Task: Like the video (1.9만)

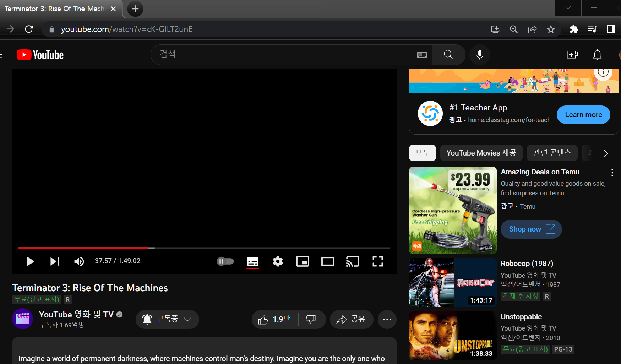Action: 275,319
